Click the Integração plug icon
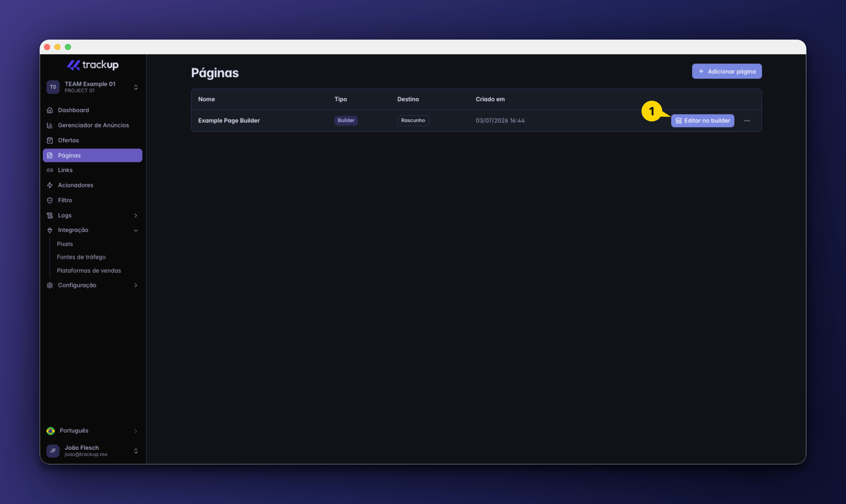The width and height of the screenshot is (846, 504). point(50,230)
